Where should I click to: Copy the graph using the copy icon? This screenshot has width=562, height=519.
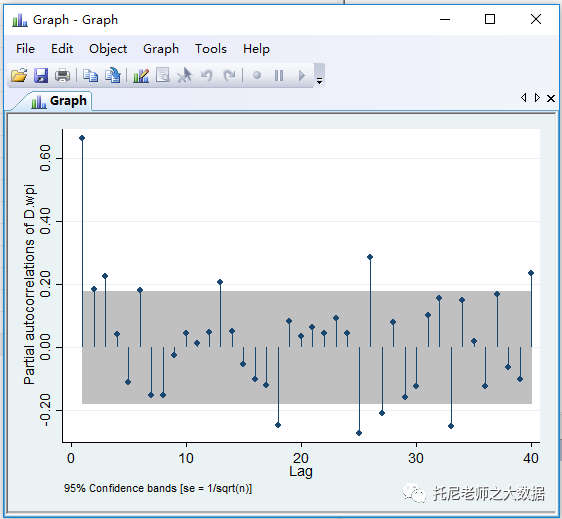90,75
